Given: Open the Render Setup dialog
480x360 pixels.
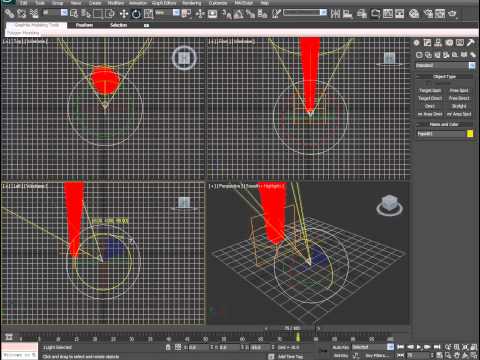Looking at the screenshot, I should [x=428, y=14].
